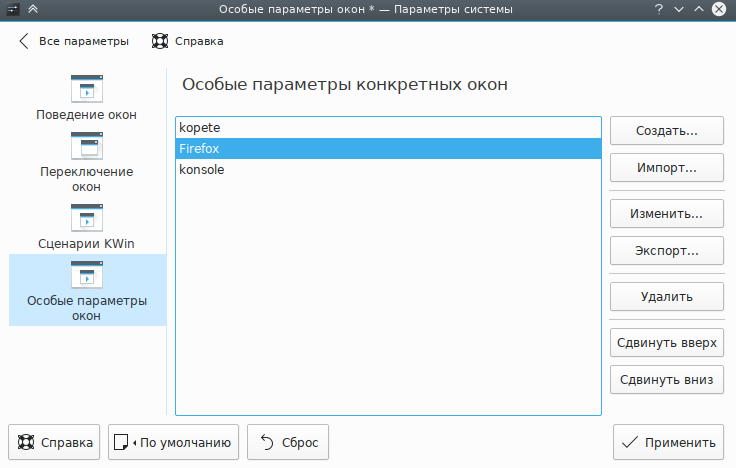Export rule using Экспорт... button
The height and width of the screenshot is (468, 736).
point(666,250)
